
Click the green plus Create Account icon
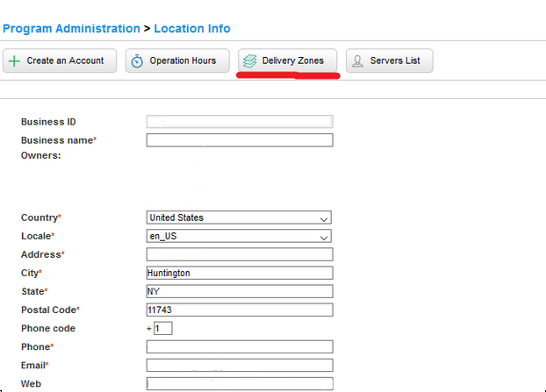click(15, 61)
